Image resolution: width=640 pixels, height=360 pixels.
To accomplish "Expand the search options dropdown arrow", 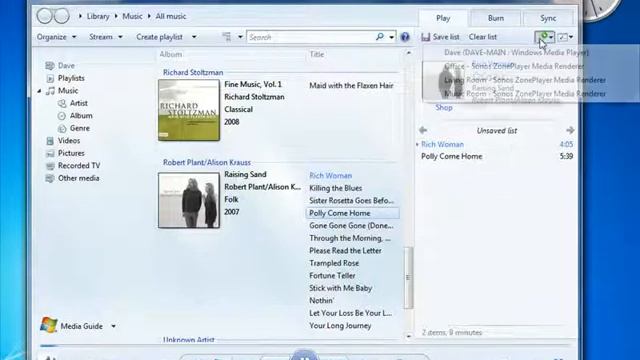I will (391, 37).
